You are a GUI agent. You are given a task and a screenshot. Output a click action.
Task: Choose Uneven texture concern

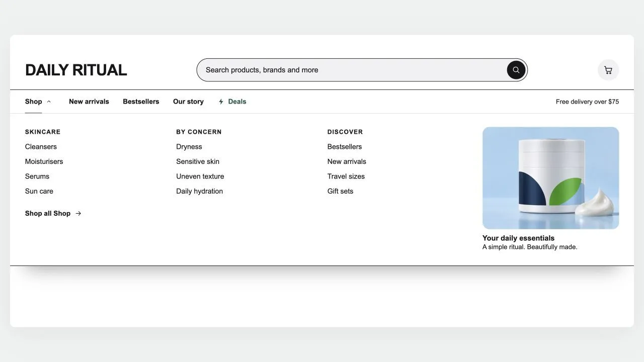[200, 176]
